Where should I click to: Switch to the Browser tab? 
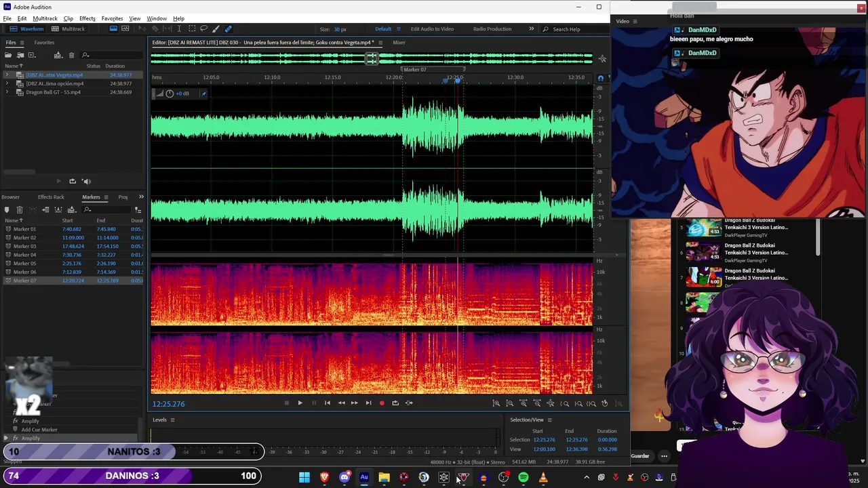point(10,197)
